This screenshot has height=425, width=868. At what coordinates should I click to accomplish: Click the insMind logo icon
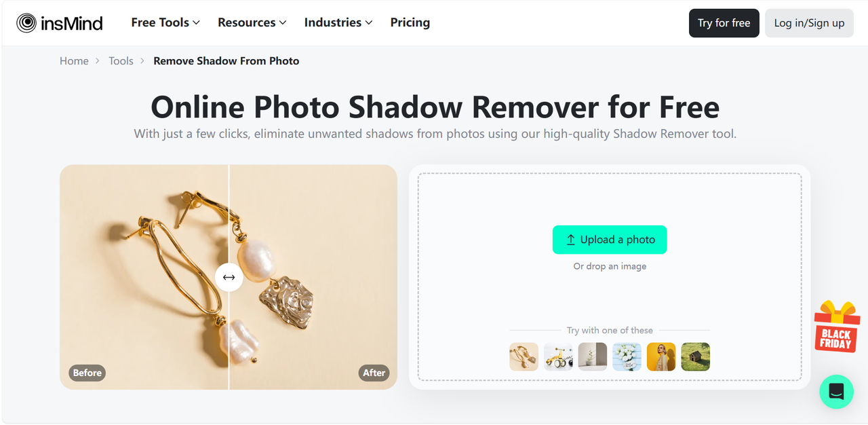pos(27,23)
